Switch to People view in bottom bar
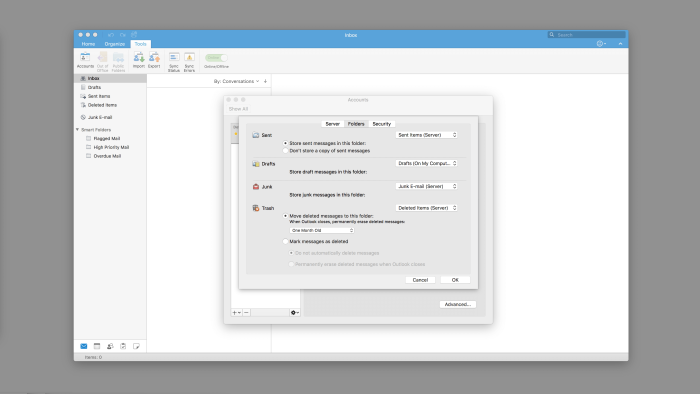 pyautogui.click(x=110, y=346)
